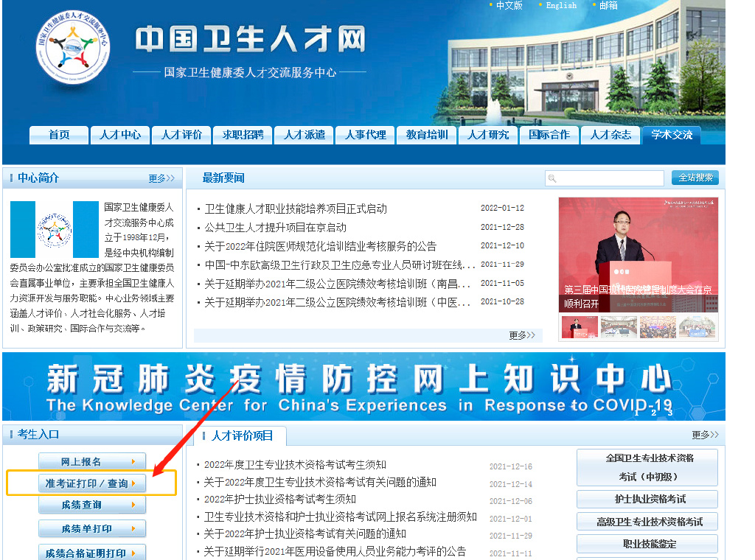The height and width of the screenshot is (560, 755).
Task: Open 关于2022年度卫生专业技术资格考试有关问题的通知
Action: (x=320, y=482)
